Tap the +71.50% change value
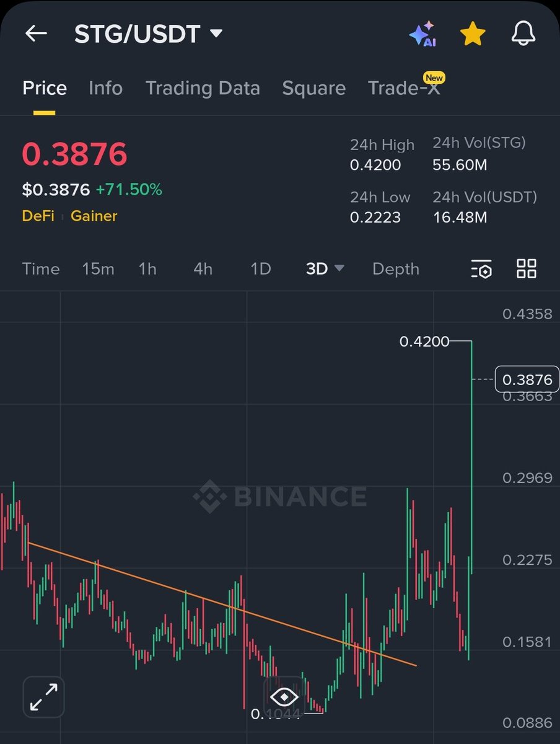Screen dimensions: 560x744 click(x=129, y=190)
